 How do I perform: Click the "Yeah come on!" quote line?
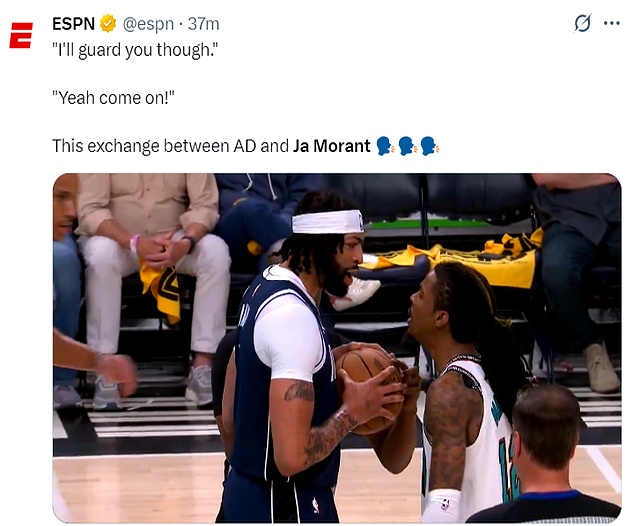(x=113, y=98)
